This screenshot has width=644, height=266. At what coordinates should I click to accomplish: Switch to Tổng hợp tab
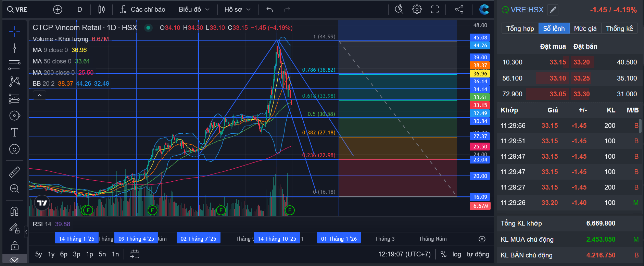coord(520,28)
